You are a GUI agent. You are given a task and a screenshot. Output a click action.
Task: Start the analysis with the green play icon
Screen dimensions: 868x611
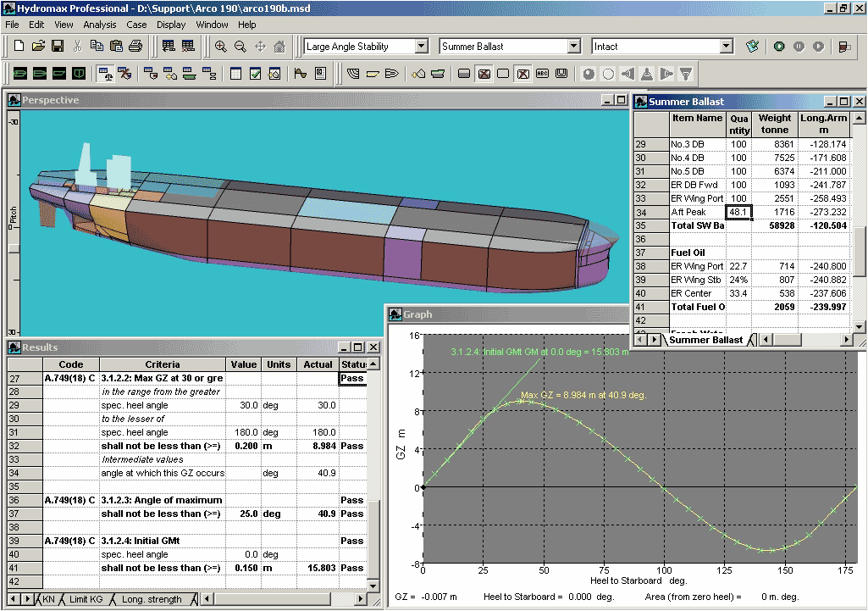pyautogui.click(x=779, y=47)
